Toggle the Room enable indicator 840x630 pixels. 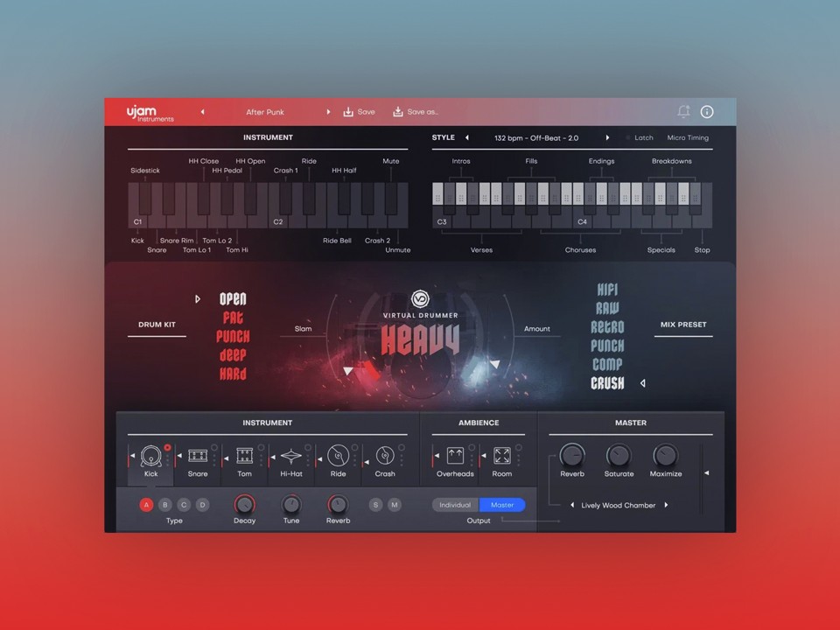pyautogui.click(x=519, y=447)
